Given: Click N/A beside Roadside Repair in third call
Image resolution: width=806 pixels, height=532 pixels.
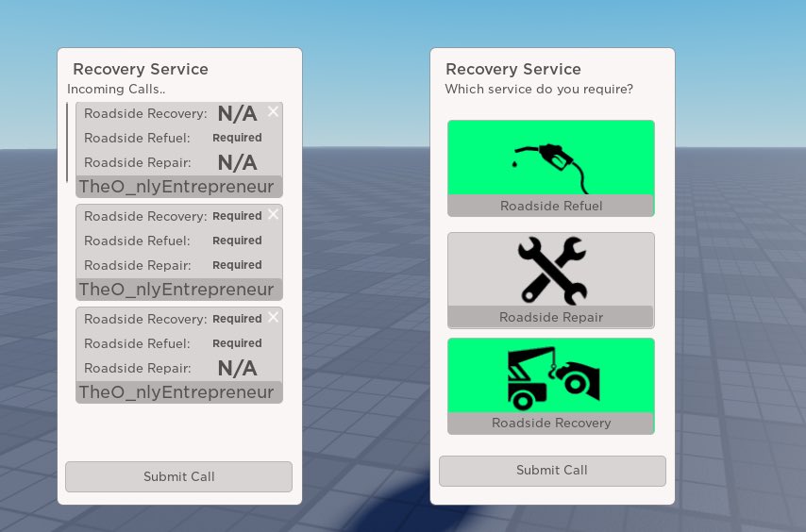Looking at the screenshot, I should click(x=237, y=368).
